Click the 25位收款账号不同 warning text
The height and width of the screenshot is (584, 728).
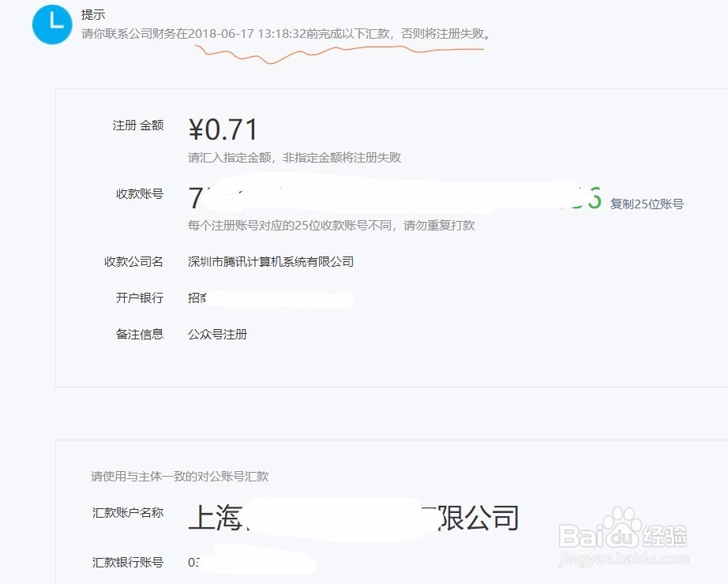[x=331, y=226]
